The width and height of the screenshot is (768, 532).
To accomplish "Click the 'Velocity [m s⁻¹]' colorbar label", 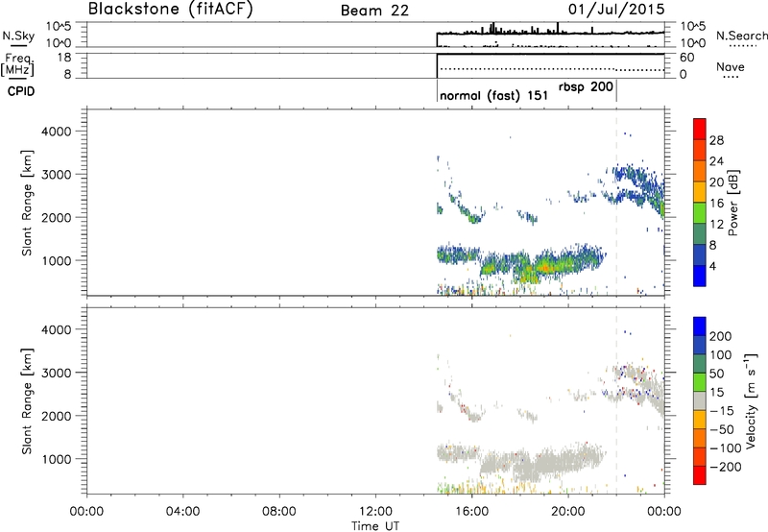I will point(750,400).
